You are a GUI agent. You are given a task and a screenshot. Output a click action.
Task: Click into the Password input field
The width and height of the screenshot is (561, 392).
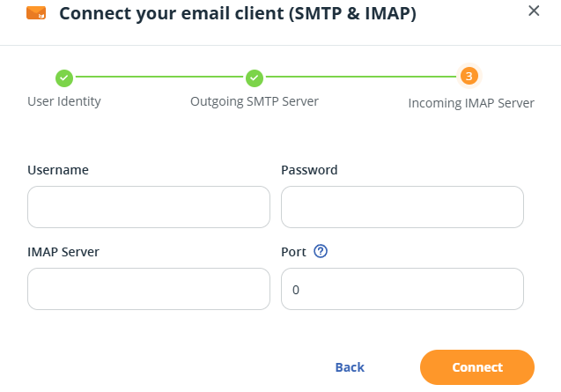click(x=402, y=207)
